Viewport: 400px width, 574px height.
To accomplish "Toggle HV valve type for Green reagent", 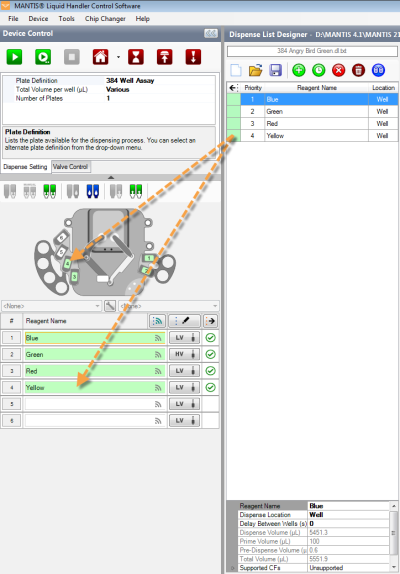I will tap(184, 354).
